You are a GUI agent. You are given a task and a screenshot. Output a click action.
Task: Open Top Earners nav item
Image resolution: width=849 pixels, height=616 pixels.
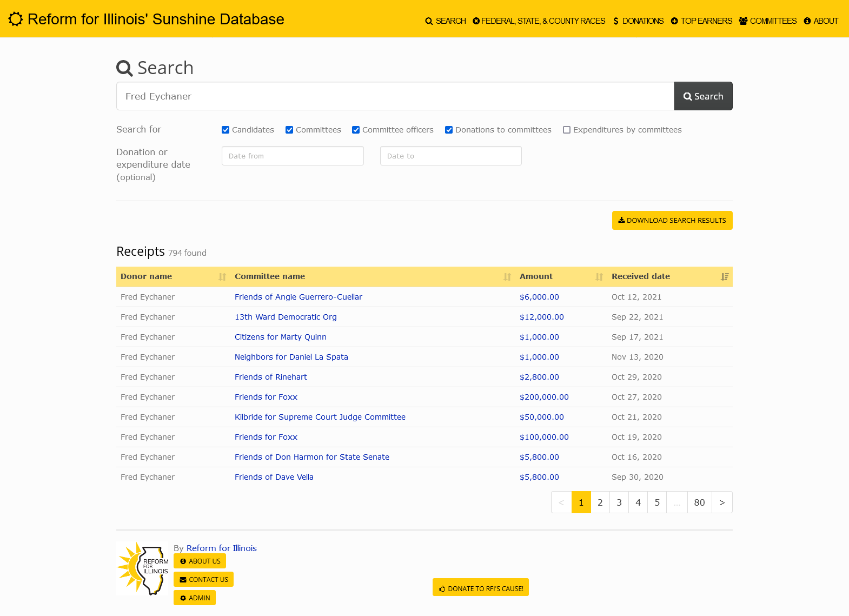click(701, 21)
